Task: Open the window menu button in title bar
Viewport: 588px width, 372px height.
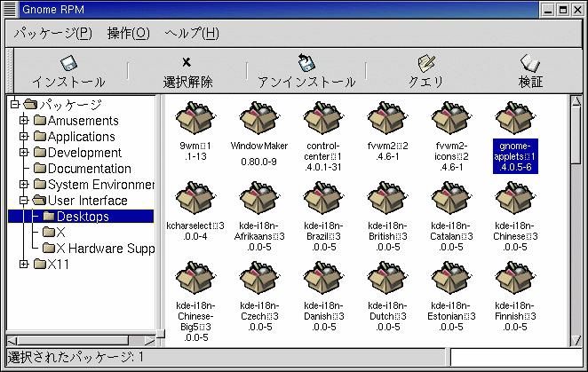Action: point(10,10)
